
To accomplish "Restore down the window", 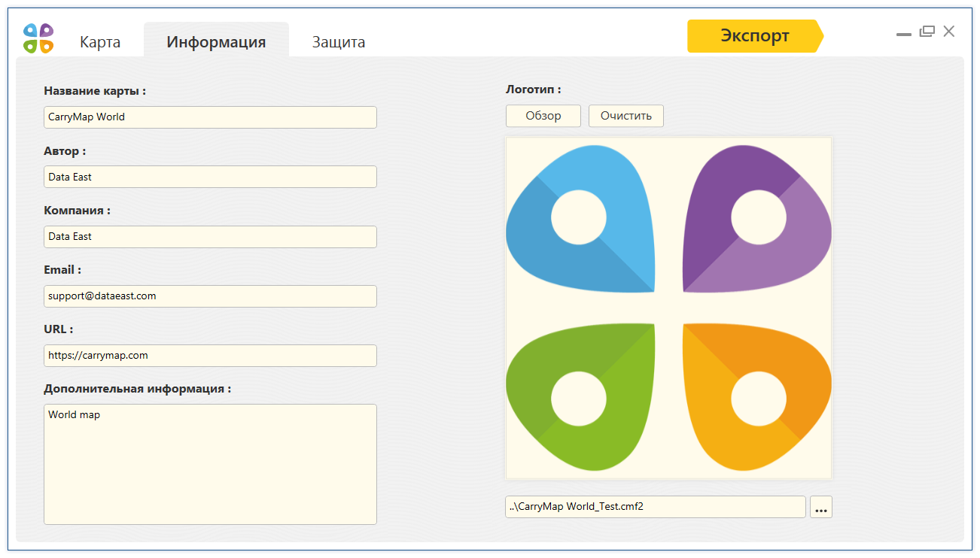I will [927, 32].
